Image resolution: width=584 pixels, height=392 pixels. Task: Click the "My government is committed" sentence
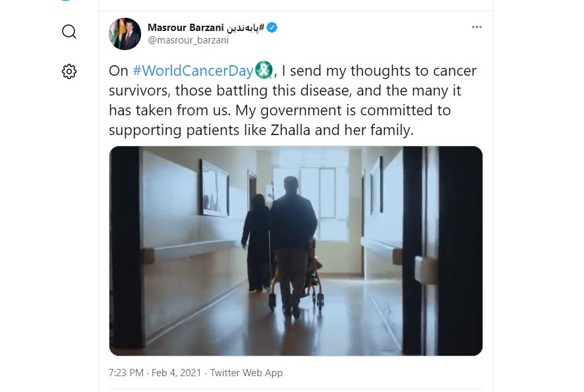[x=346, y=110]
